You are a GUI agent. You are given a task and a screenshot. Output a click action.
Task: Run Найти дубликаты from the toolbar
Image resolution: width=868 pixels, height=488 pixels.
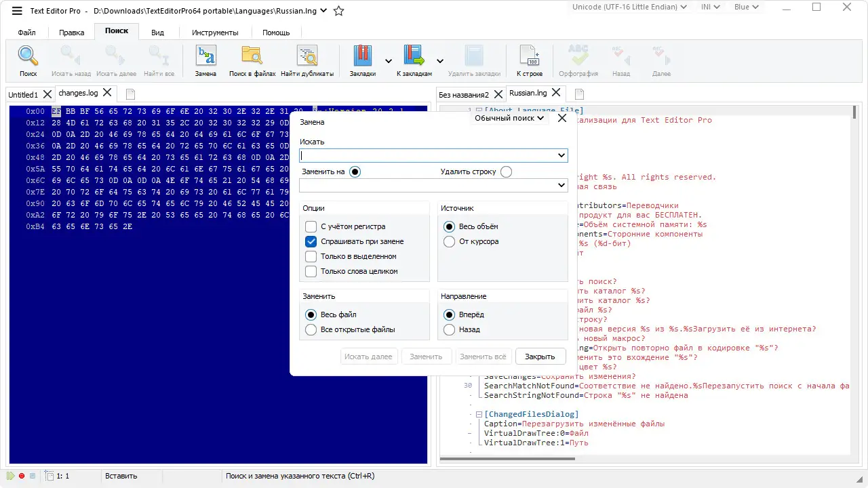307,60
